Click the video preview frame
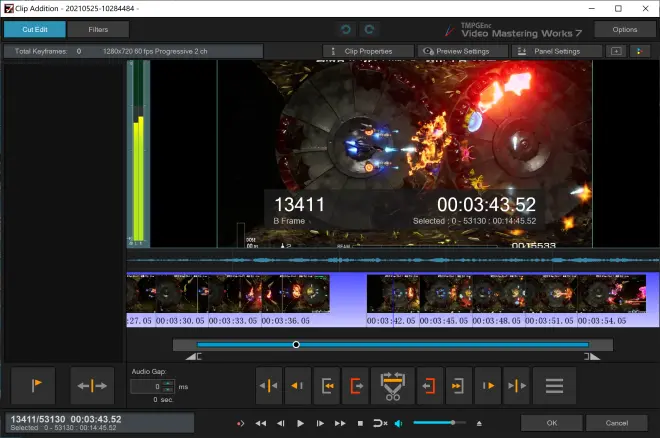The height and width of the screenshot is (438, 660). [405, 154]
